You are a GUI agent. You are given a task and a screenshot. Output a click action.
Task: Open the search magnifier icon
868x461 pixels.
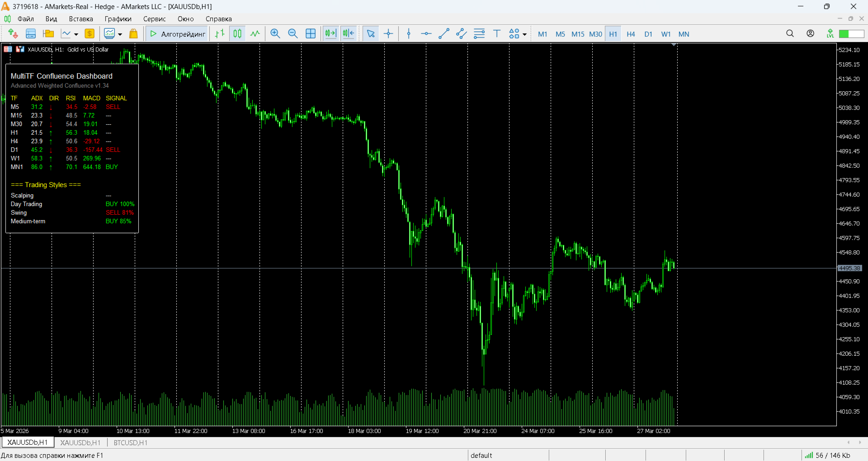click(790, 33)
